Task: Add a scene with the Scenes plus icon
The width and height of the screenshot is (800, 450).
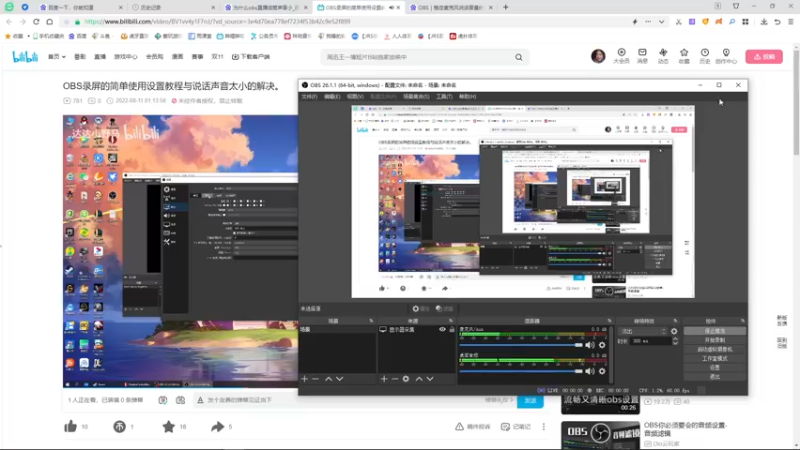Action: 305,379
